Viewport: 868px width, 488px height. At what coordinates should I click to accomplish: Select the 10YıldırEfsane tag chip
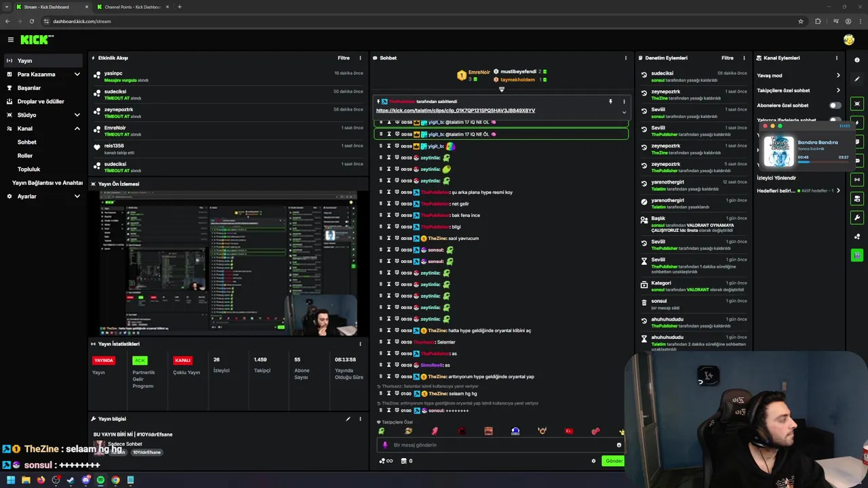pyautogui.click(x=146, y=452)
